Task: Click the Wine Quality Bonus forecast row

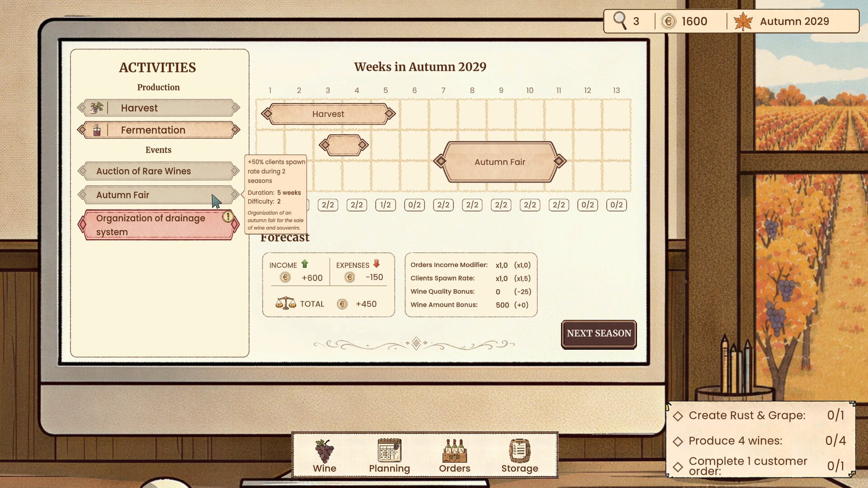Action: [471, 292]
